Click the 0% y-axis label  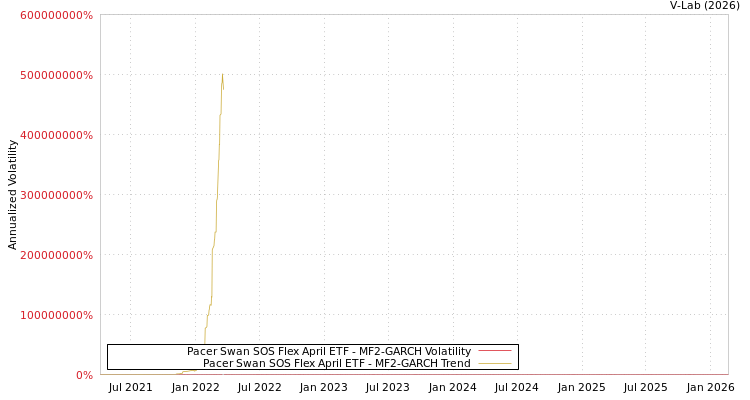[84, 375]
